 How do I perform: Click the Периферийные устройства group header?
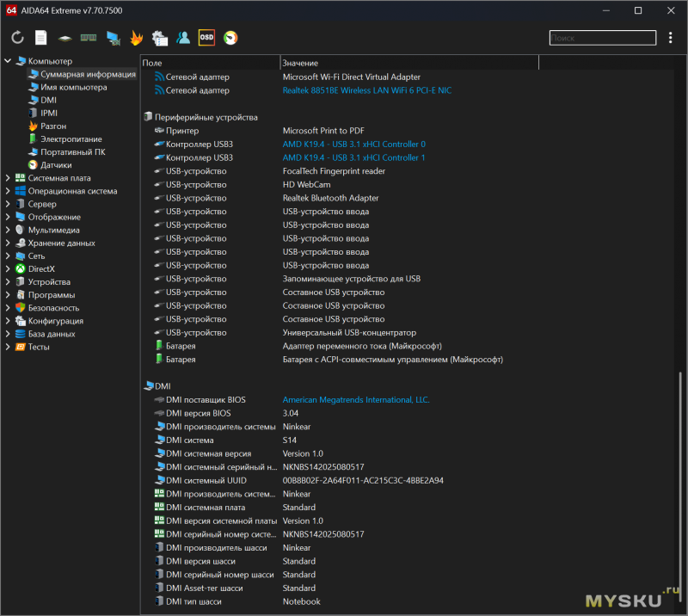pyautogui.click(x=201, y=117)
